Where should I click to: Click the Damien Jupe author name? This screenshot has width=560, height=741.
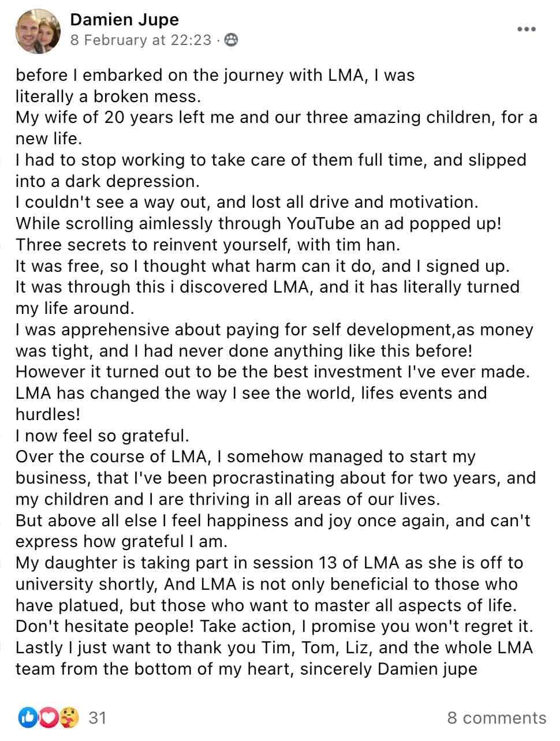124,20
